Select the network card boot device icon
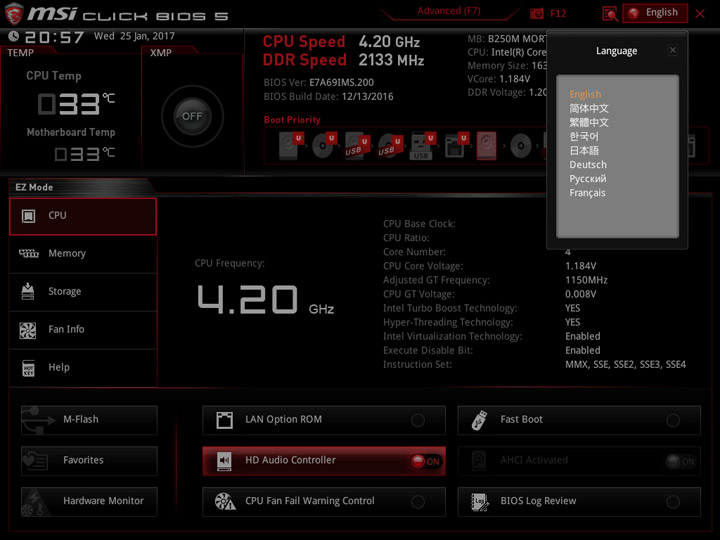The width and height of the screenshot is (720, 540). 456,146
